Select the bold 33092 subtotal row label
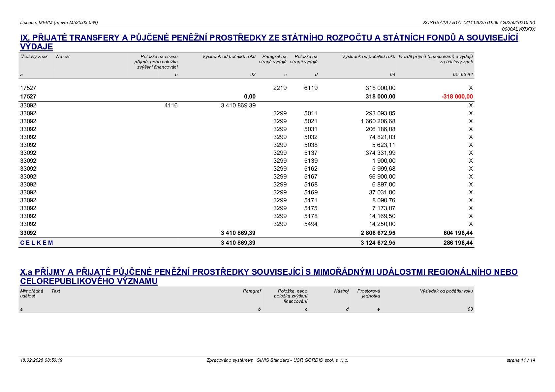Screen dimensions: 555x392 pos(28,233)
